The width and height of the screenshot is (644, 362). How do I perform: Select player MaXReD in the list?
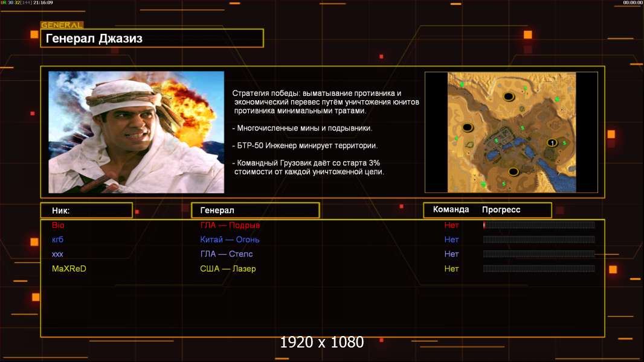coord(69,268)
